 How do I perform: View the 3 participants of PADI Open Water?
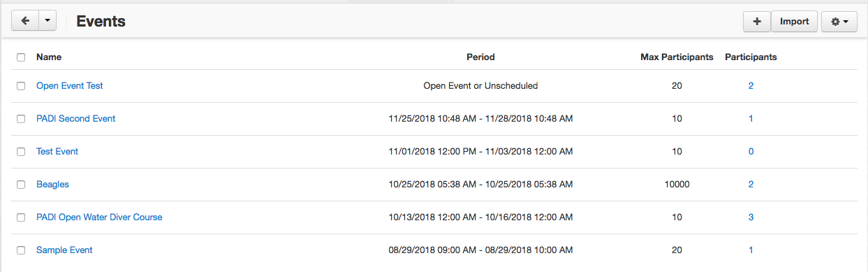pyautogui.click(x=751, y=217)
